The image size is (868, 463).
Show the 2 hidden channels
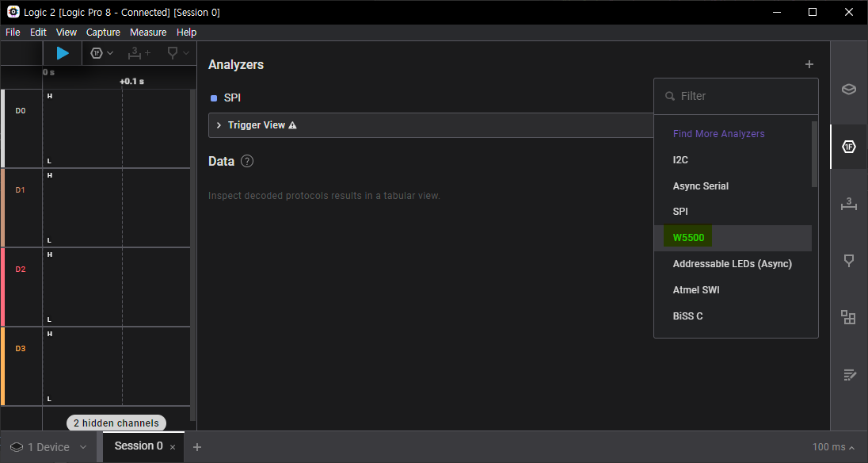click(x=116, y=423)
